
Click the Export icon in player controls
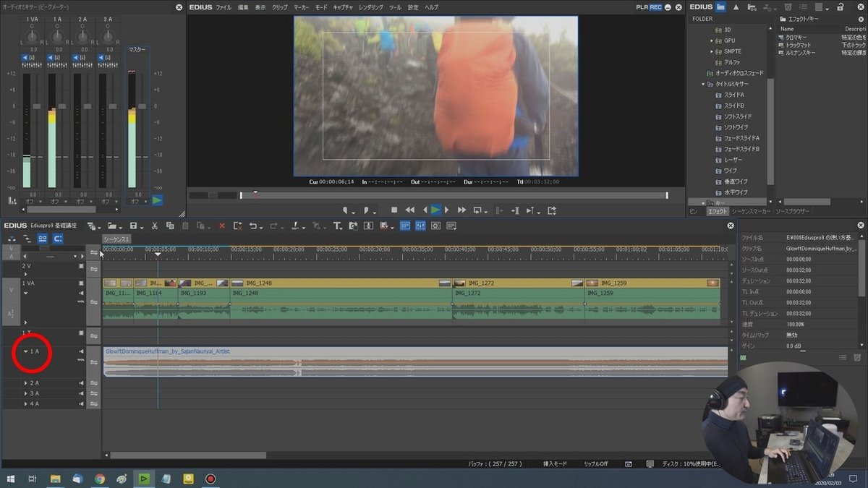pos(552,210)
